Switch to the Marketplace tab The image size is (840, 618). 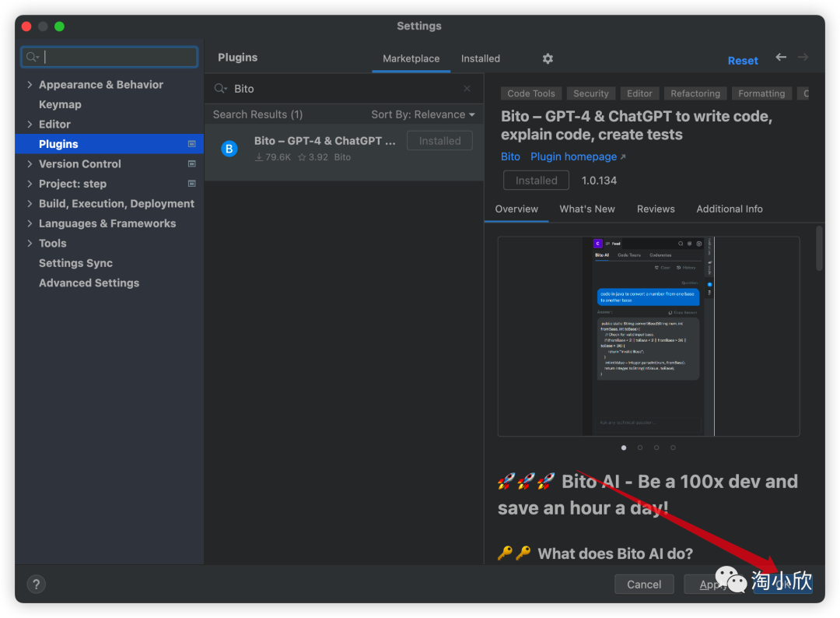tap(411, 58)
